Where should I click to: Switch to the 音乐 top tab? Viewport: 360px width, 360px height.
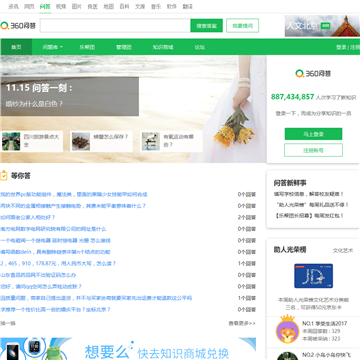(156, 6)
